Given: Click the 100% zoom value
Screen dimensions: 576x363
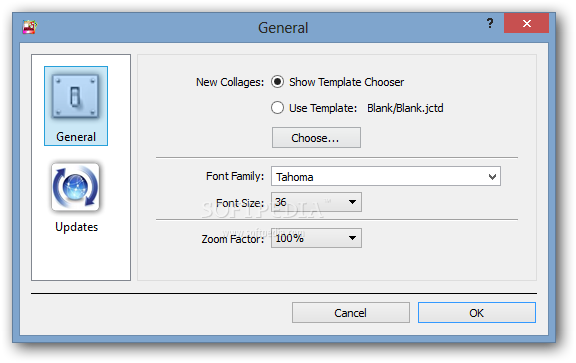Looking at the screenshot, I should point(289,238).
